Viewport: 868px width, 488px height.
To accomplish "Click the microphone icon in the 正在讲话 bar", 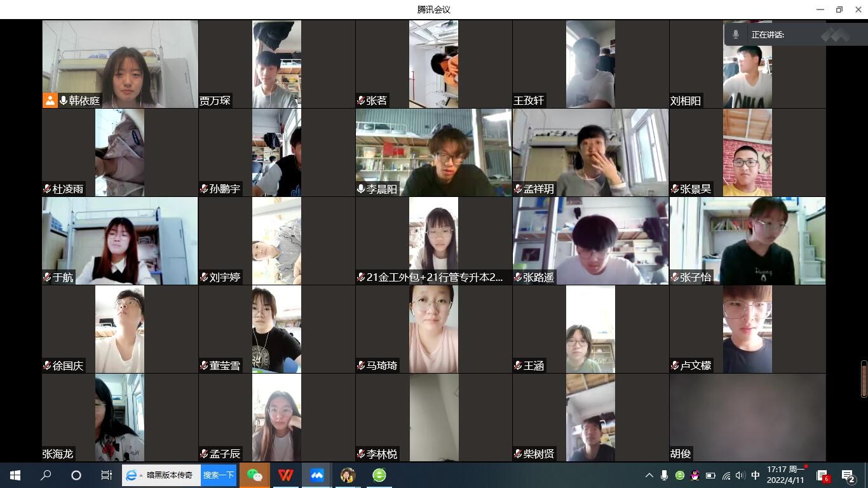I will pos(736,35).
